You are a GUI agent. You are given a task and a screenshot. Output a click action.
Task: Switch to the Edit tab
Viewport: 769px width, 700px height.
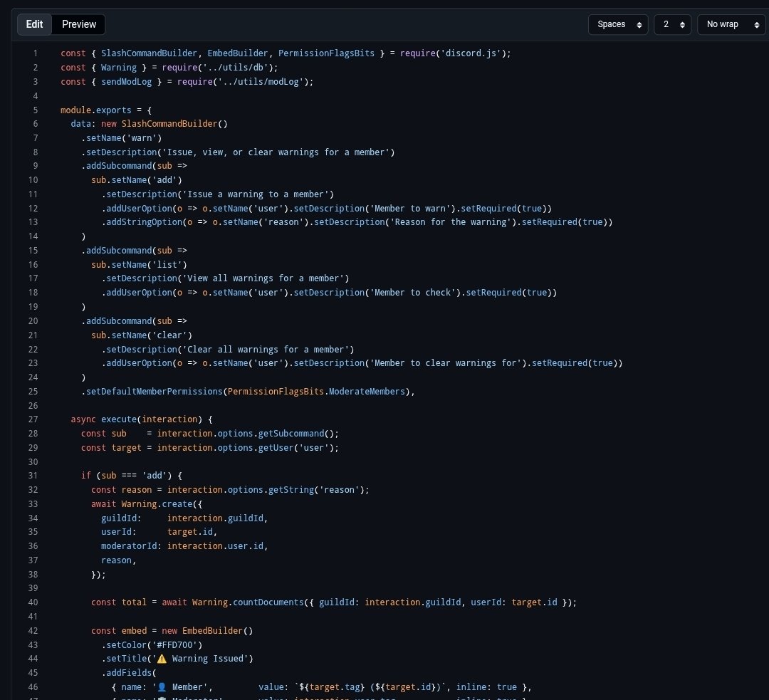[x=34, y=24]
